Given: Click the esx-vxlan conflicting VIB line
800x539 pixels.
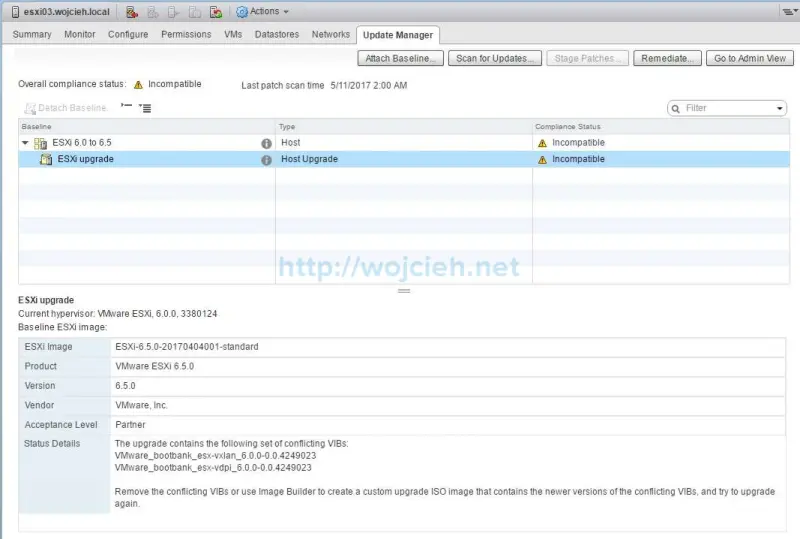Looking at the screenshot, I should [x=215, y=455].
